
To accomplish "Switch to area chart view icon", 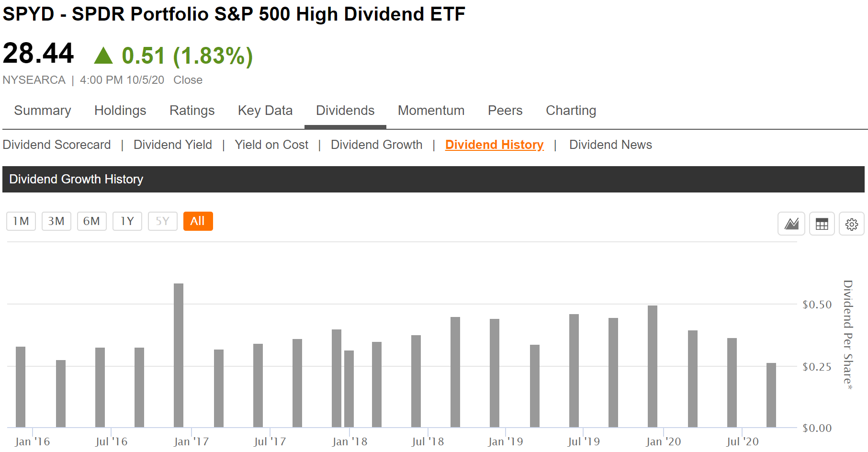I will [x=791, y=224].
